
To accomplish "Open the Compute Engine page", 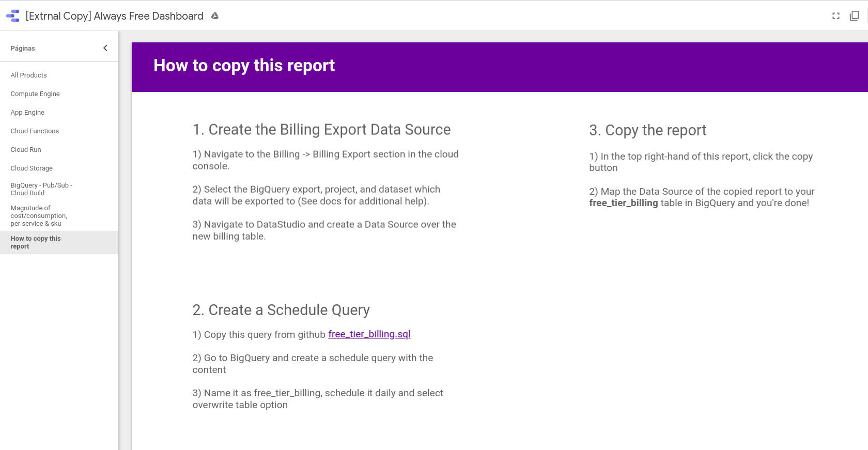I will (59, 94).
